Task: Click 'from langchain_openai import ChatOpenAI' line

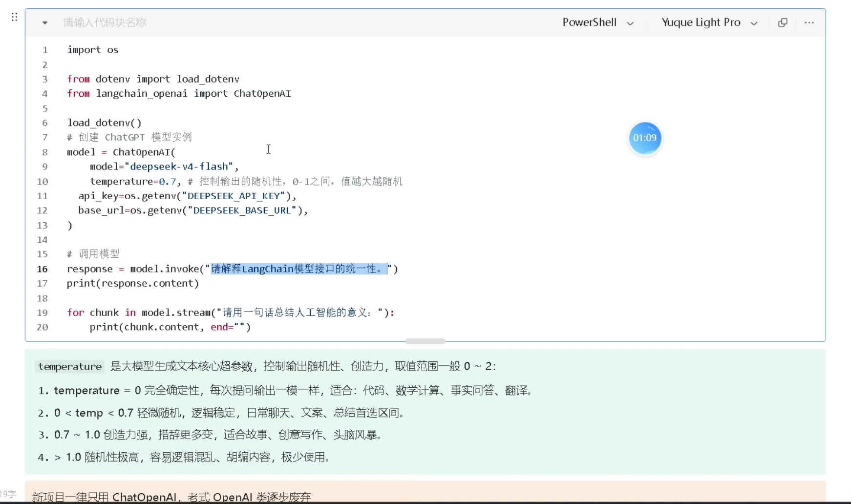Action: 179,93
